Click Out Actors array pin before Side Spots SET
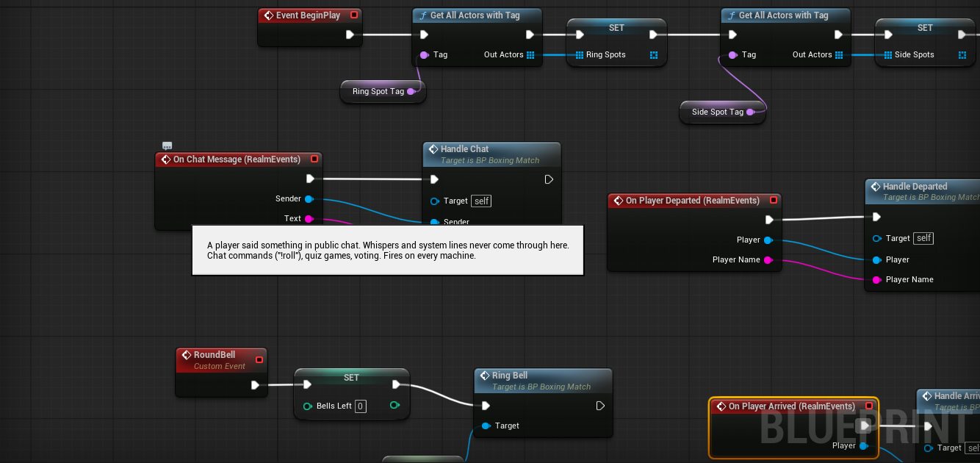 click(x=839, y=55)
